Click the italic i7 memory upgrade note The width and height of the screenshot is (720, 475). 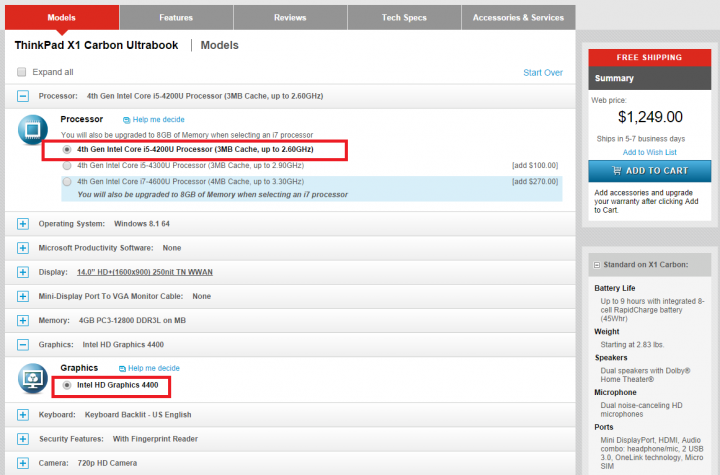213,195
